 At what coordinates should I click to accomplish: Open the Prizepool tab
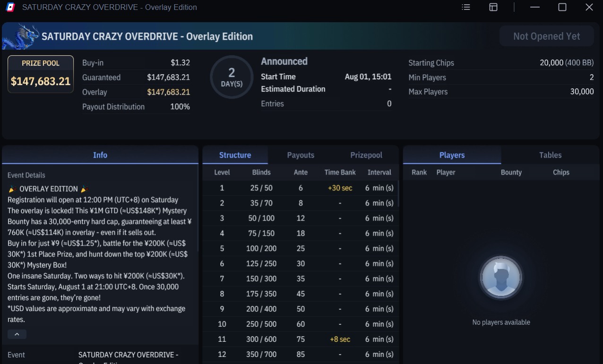pyautogui.click(x=366, y=155)
